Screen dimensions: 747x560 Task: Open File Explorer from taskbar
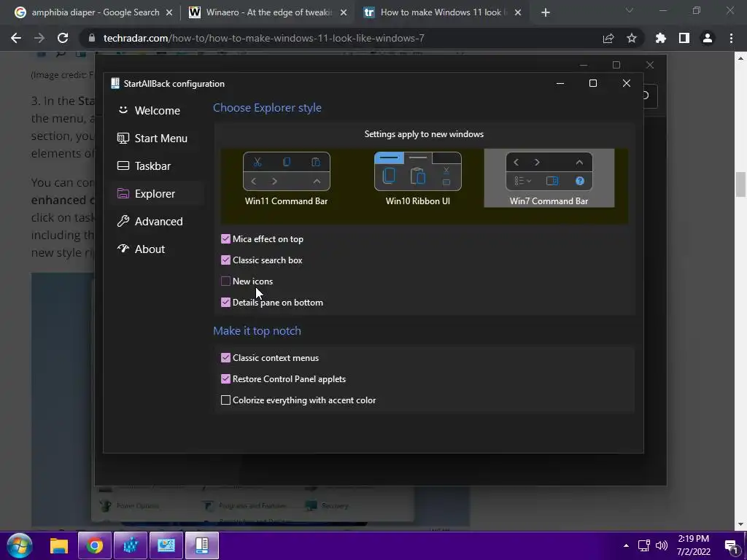(58, 545)
